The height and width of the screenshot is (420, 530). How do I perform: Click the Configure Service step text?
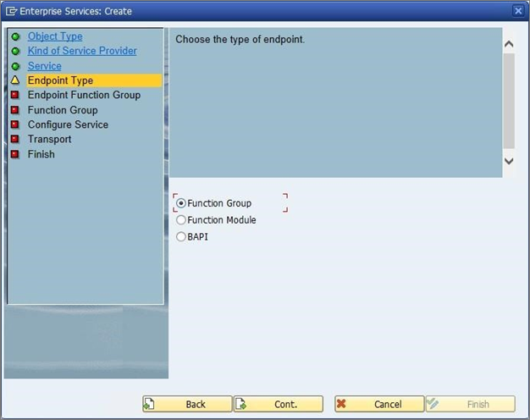click(x=68, y=124)
